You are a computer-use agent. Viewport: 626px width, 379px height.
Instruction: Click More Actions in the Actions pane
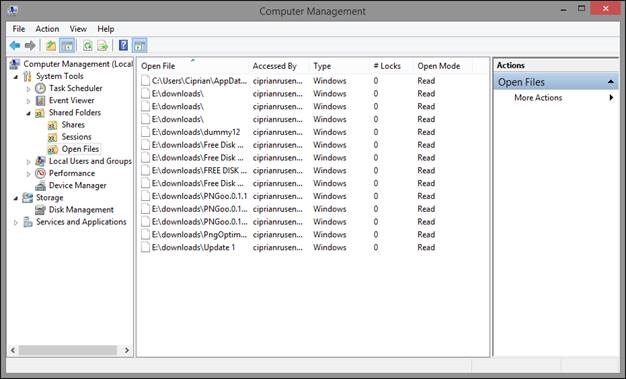pos(538,97)
